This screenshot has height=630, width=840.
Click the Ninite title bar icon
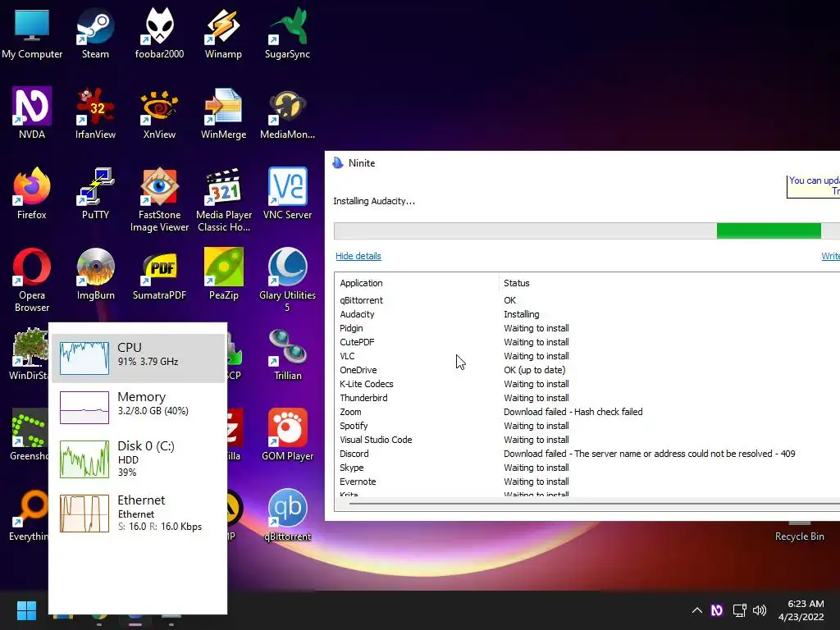(338, 163)
